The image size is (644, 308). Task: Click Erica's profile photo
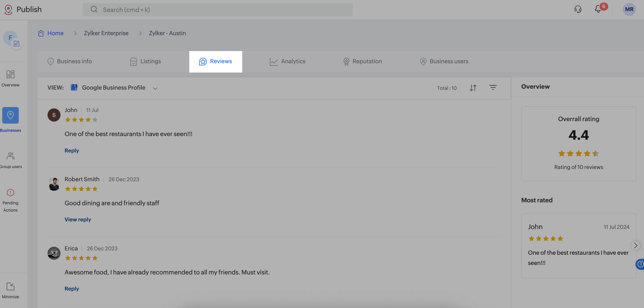pyautogui.click(x=54, y=253)
